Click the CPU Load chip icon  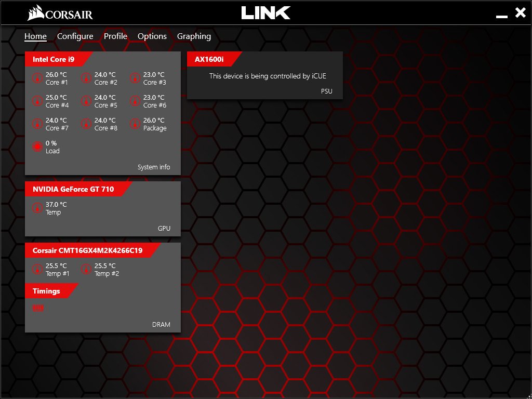[37, 147]
